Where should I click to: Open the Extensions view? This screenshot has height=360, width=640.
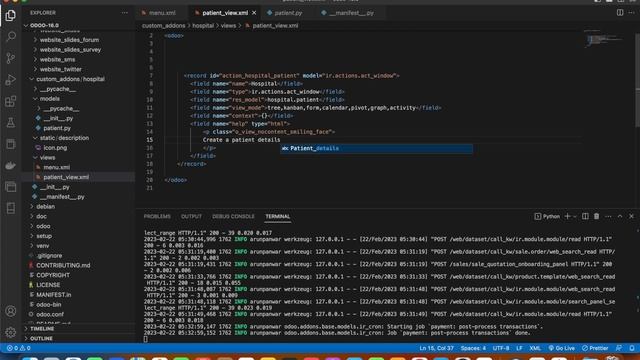click(11, 101)
